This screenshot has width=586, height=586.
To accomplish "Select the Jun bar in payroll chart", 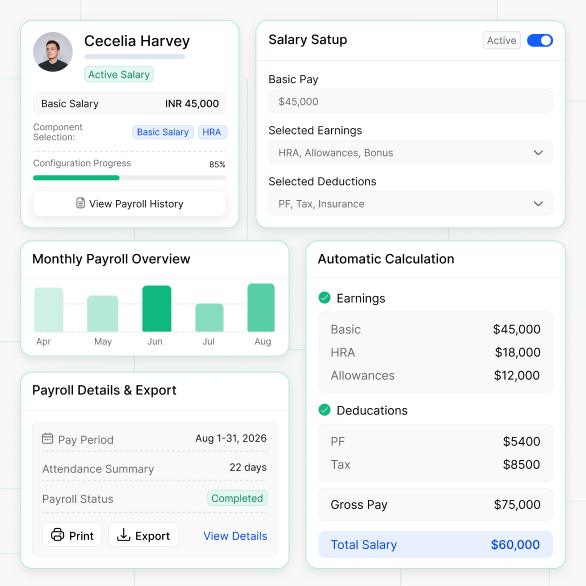I will point(157,308).
